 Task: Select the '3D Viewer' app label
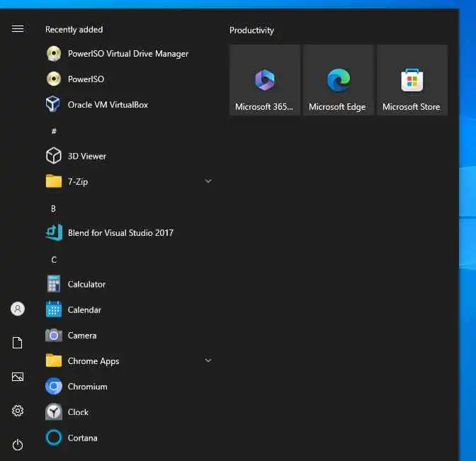coord(87,156)
